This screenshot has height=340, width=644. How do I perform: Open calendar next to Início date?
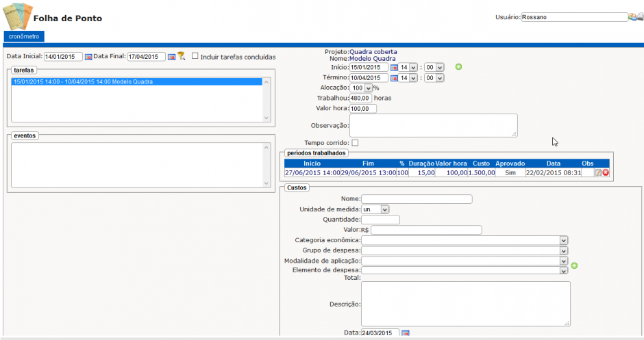(394, 67)
